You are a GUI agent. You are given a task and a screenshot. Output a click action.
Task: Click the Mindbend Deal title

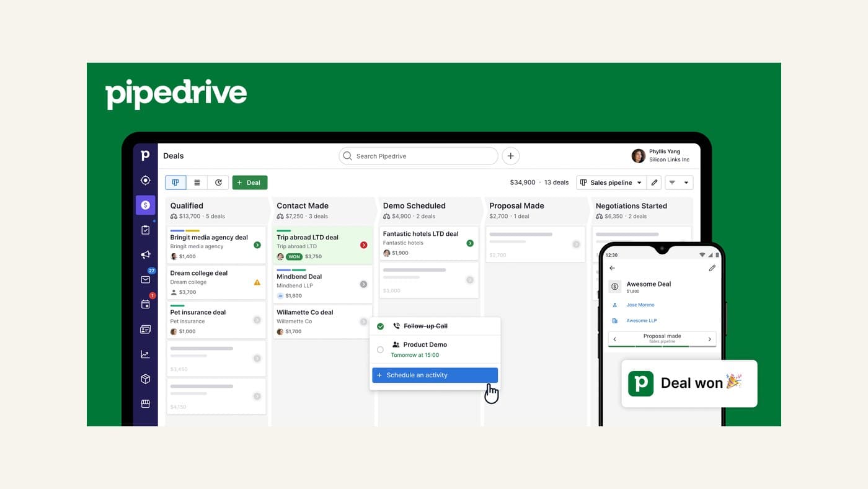click(x=299, y=277)
